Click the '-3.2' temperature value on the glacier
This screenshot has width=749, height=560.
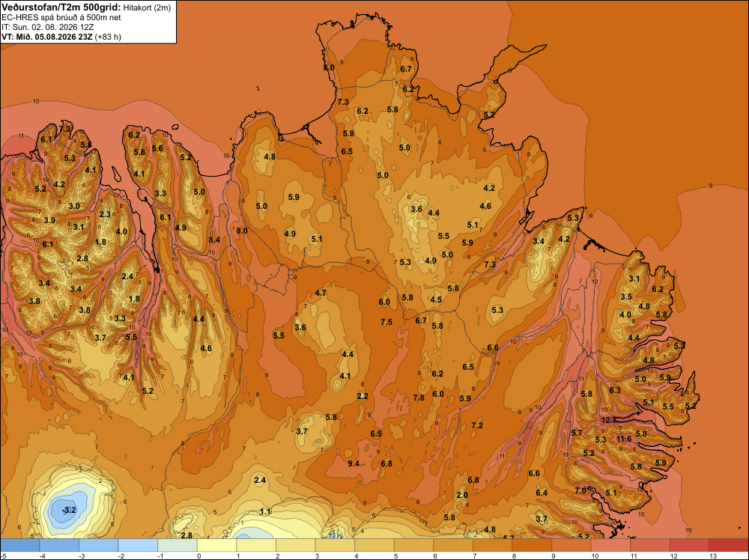69,510
